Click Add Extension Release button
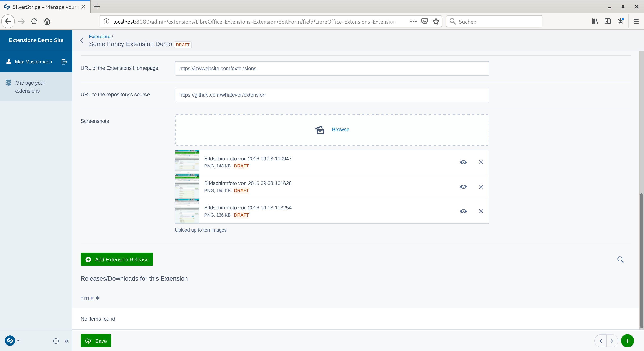 tap(117, 259)
